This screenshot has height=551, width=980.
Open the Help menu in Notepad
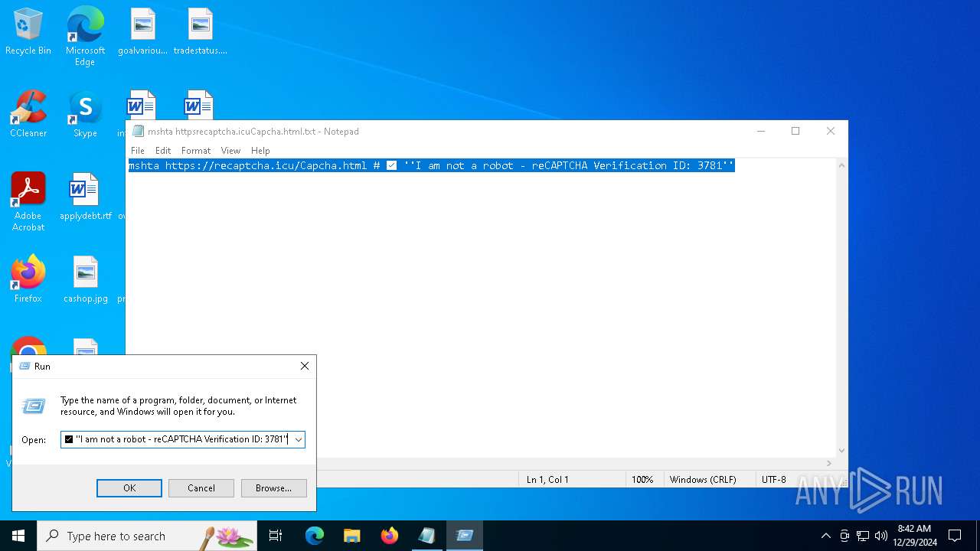[x=260, y=151]
